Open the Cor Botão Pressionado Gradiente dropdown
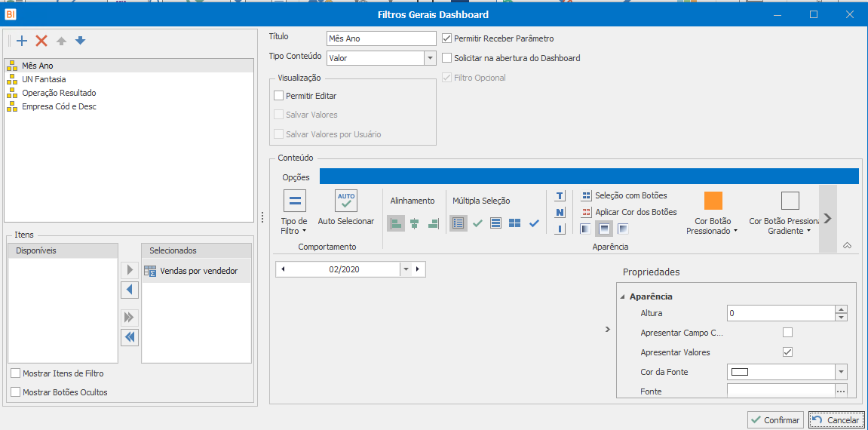 coord(808,232)
